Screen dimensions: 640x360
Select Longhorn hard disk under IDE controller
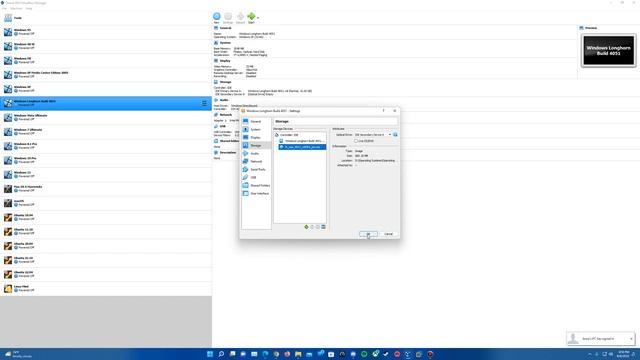pos(302,141)
